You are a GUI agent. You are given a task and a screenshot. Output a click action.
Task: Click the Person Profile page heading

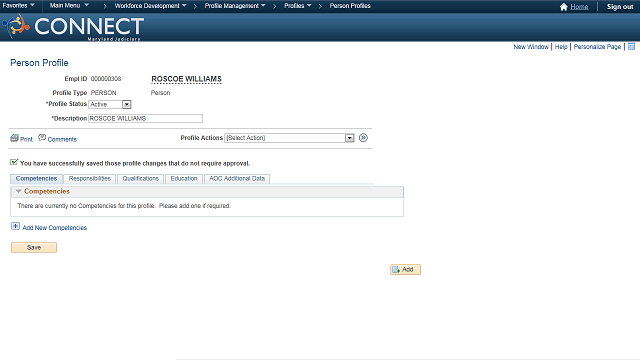39,63
